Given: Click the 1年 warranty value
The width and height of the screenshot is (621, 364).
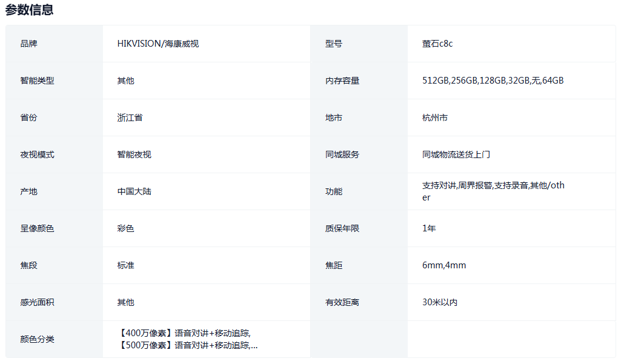Looking at the screenshot, I should coord(429,228).
